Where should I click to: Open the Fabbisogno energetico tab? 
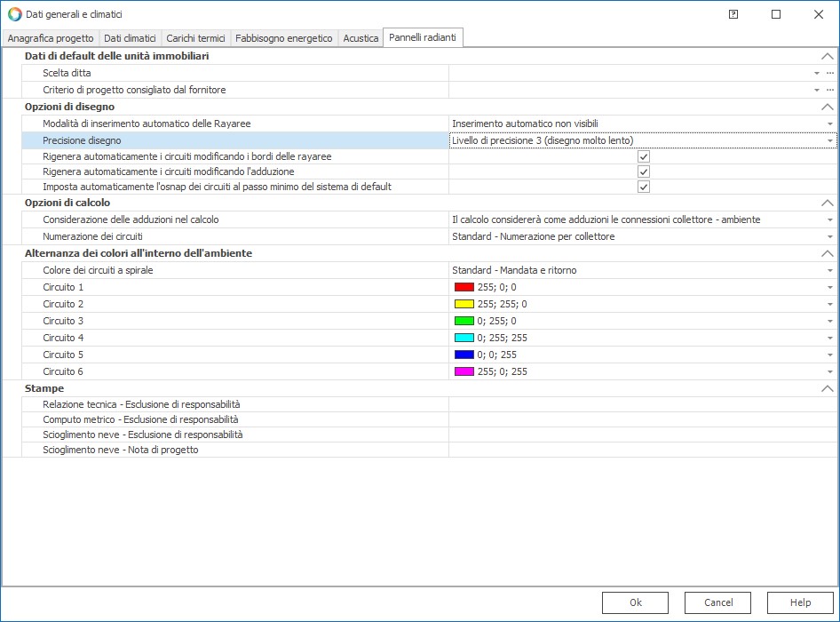[x=283, y=38]
